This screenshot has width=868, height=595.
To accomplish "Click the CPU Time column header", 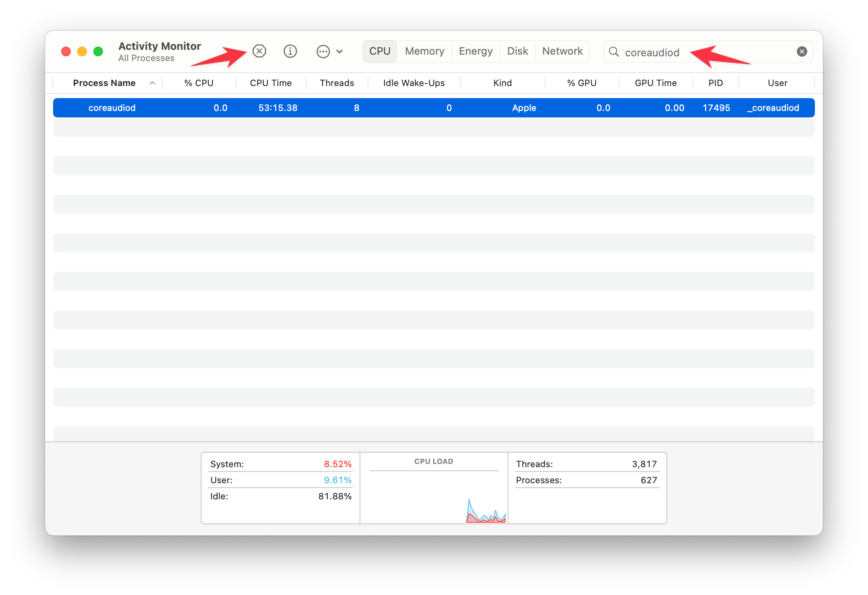I will click(x=270, y=83).
